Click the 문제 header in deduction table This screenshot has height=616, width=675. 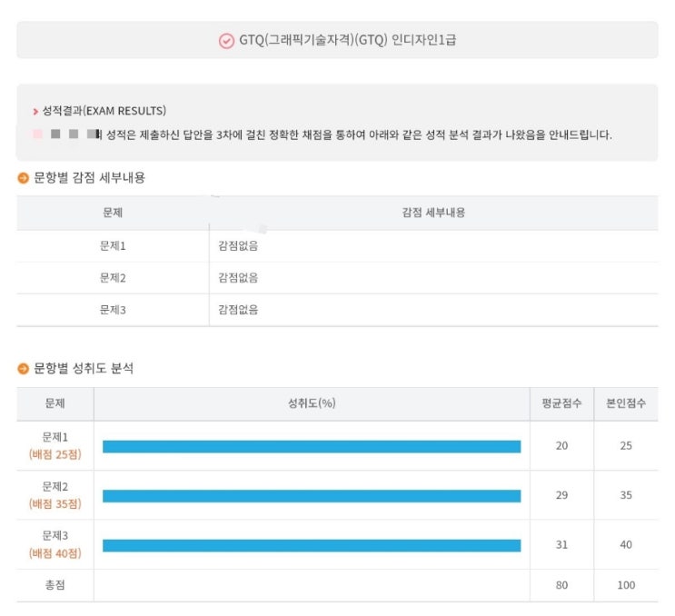pos(113,213)
